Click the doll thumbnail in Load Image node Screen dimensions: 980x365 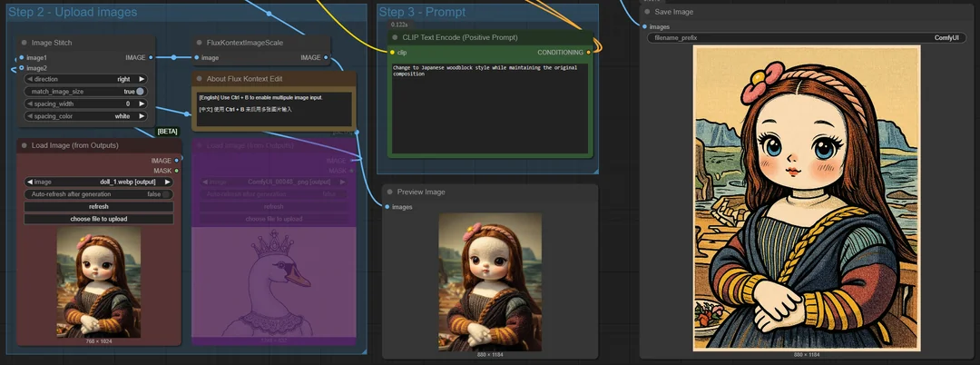tap(99, 282)
